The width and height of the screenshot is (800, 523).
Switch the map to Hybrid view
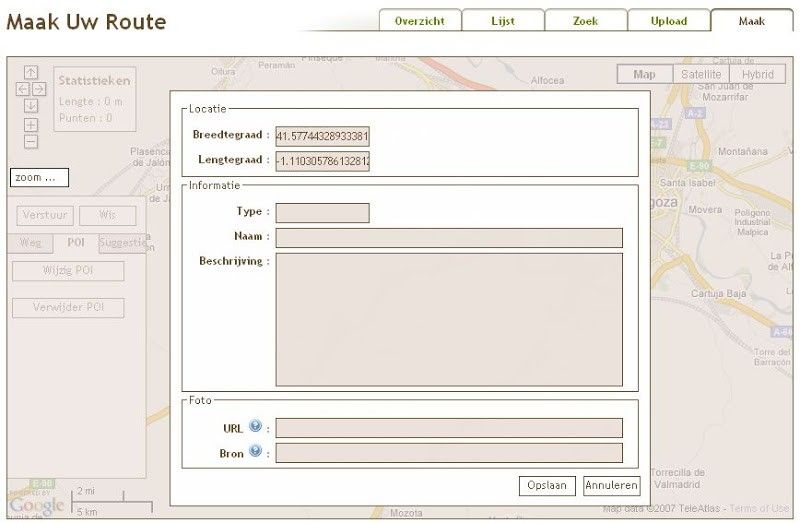pos(758,74)
